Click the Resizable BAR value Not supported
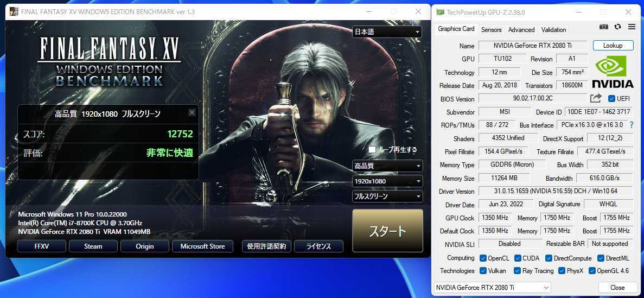 [x=610, y=243]
